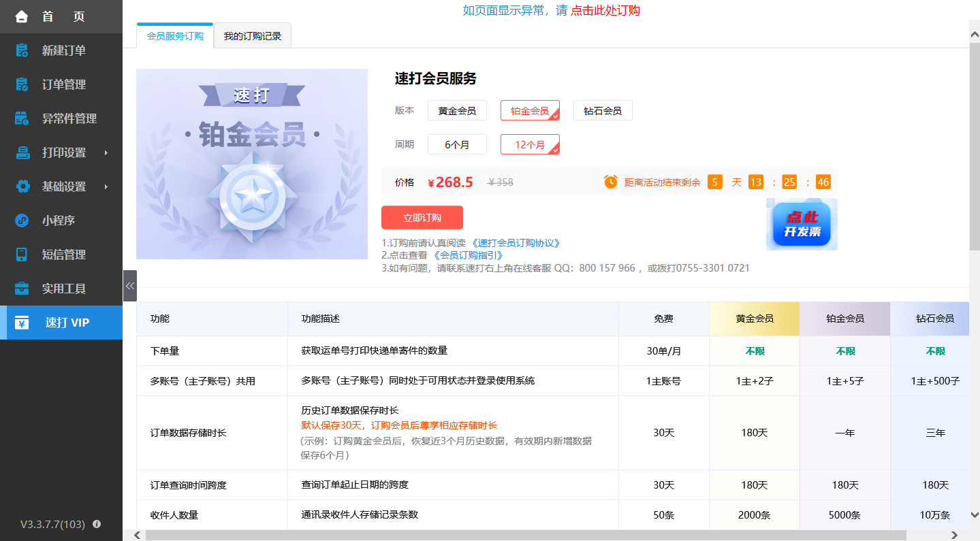This screenshot has height=541, width=980.
Task: Click the 速打会员服务 heading
Action: [x=436, y=78]
